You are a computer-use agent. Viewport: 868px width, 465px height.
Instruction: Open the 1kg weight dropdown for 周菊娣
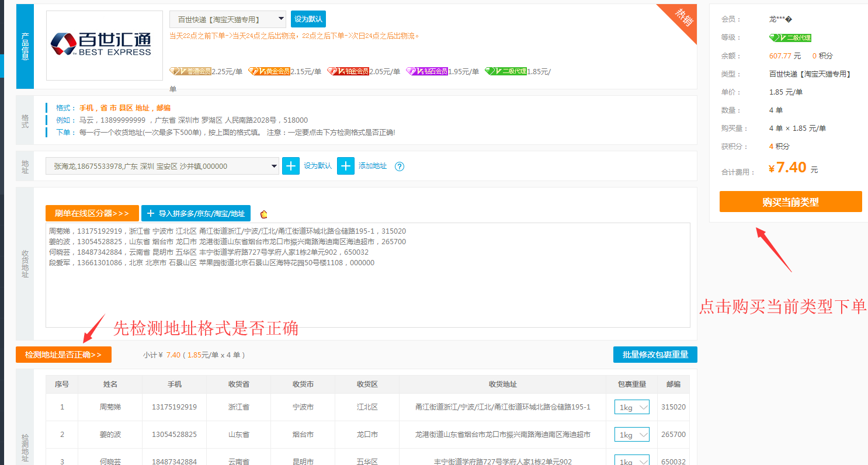(x=632, y=407)
